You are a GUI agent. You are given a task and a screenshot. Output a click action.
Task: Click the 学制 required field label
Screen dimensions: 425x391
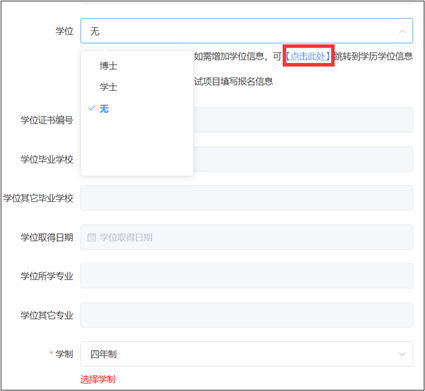(x=64, y=354)
